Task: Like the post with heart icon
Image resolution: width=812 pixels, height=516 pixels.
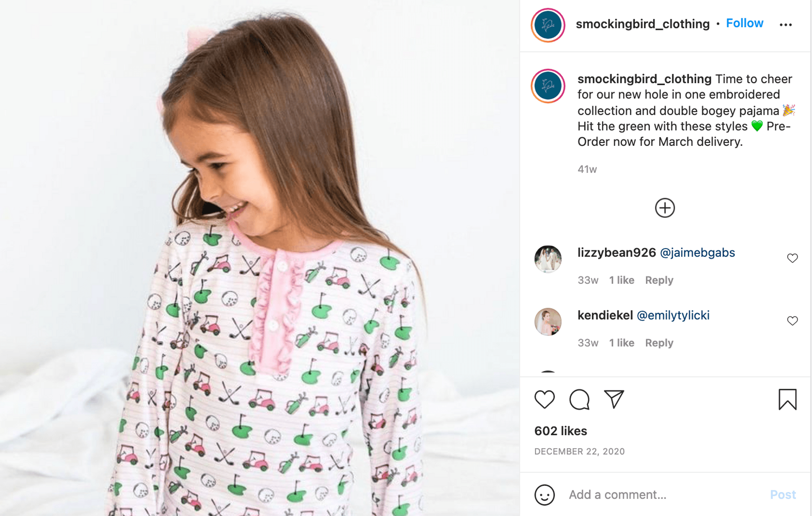Action: pyautogui.click(x=544, y=399)
